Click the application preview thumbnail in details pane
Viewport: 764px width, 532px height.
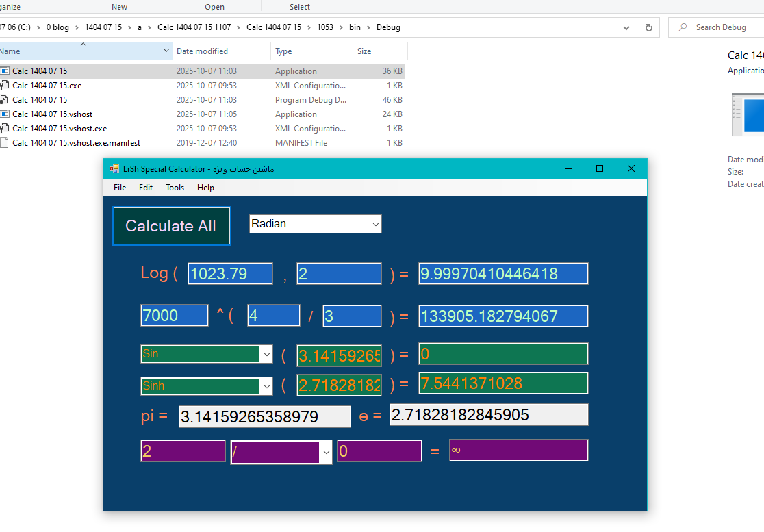(748, 114)
